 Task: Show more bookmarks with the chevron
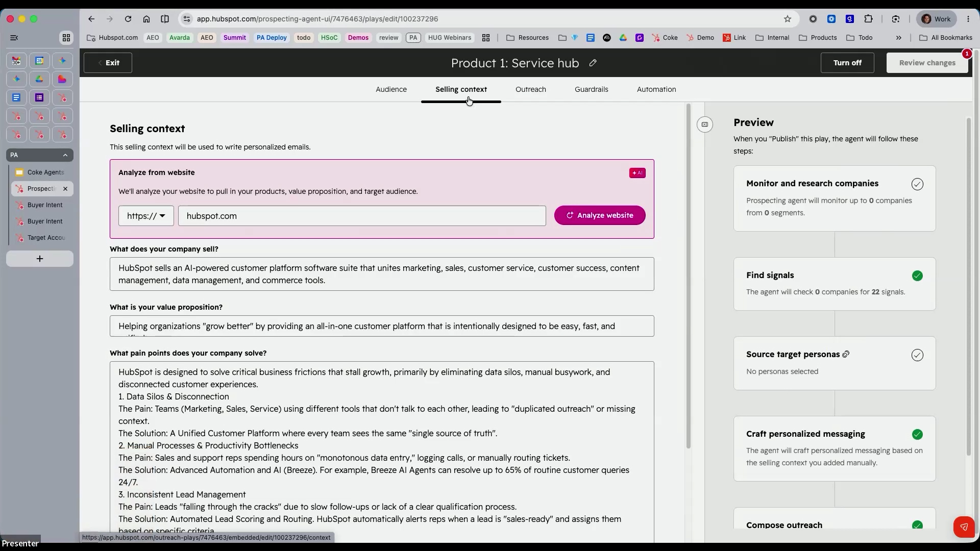point(899,38)
